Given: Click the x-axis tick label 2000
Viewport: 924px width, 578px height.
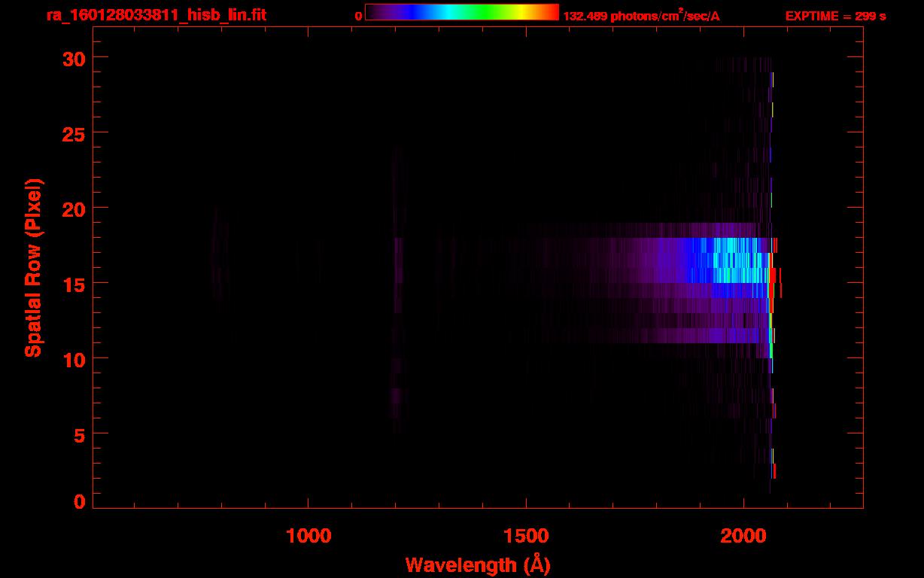Looking at the screenshot, I should tap(743, 536).
